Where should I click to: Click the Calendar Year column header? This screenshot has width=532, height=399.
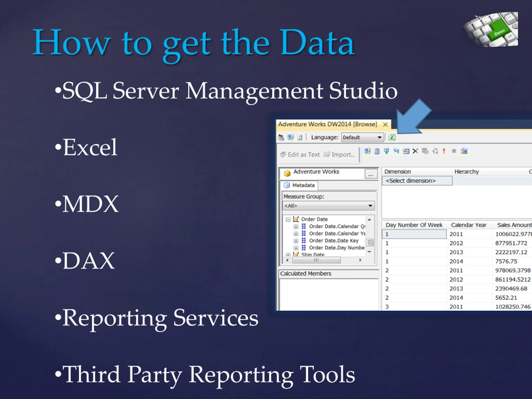[469, 225]
